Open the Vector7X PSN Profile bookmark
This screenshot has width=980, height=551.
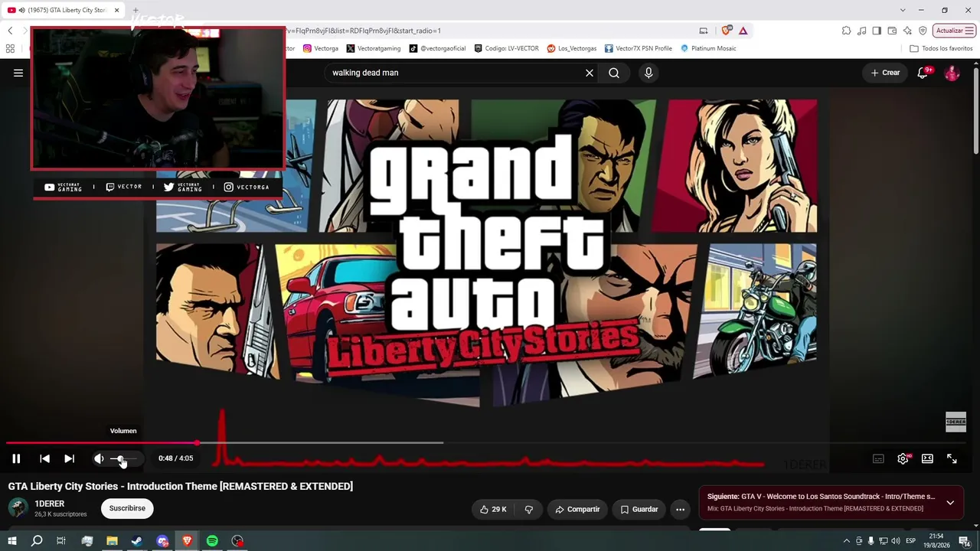[x=639, y=48]
